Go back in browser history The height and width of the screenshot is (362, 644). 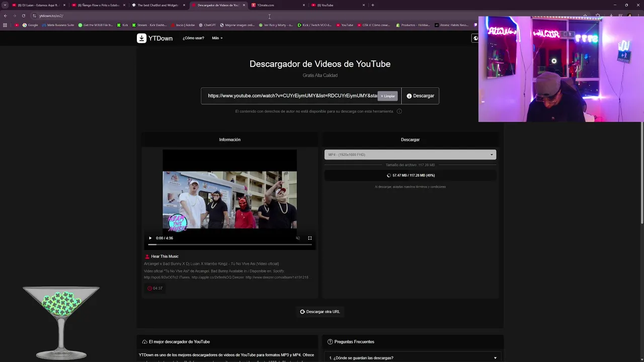coord(5,16)
